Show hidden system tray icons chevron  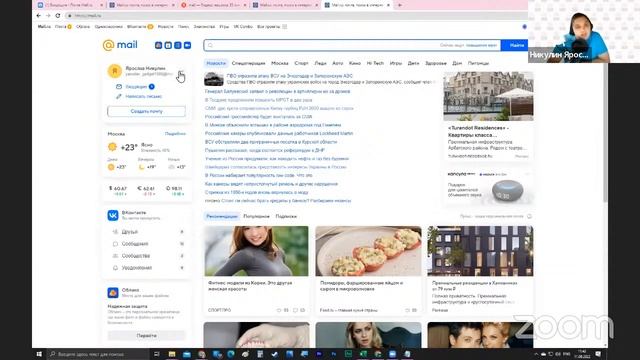click(536, 354)
